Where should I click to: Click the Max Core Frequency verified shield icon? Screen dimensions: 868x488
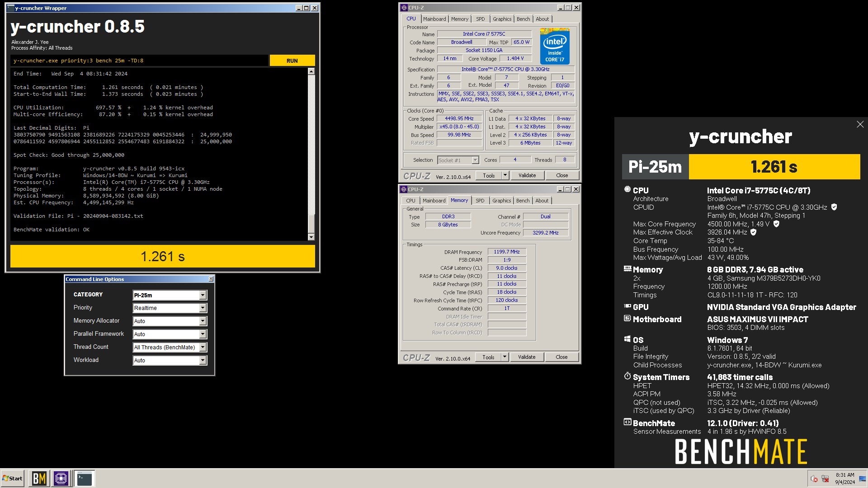tap(776, 224)
